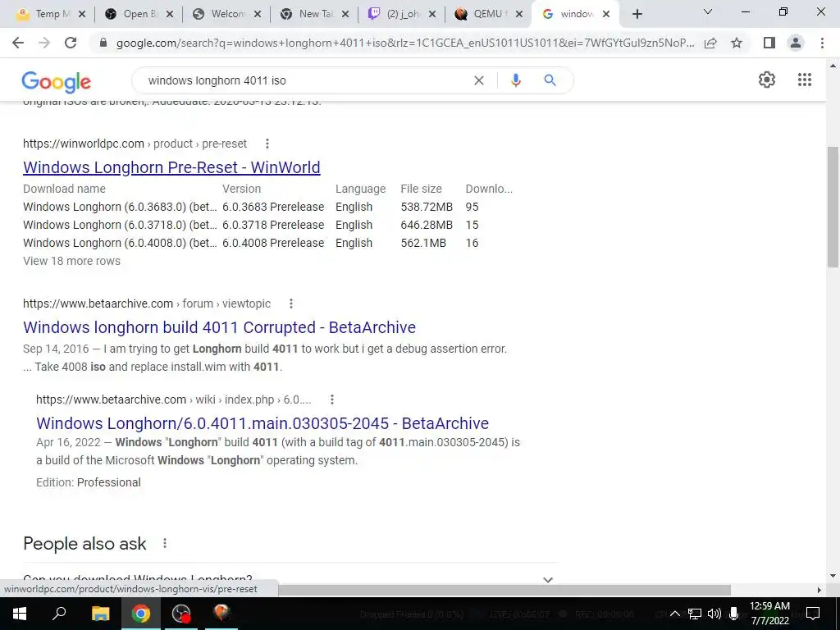
Task: Open taskbar search
Action: click(x=59, y=614)
